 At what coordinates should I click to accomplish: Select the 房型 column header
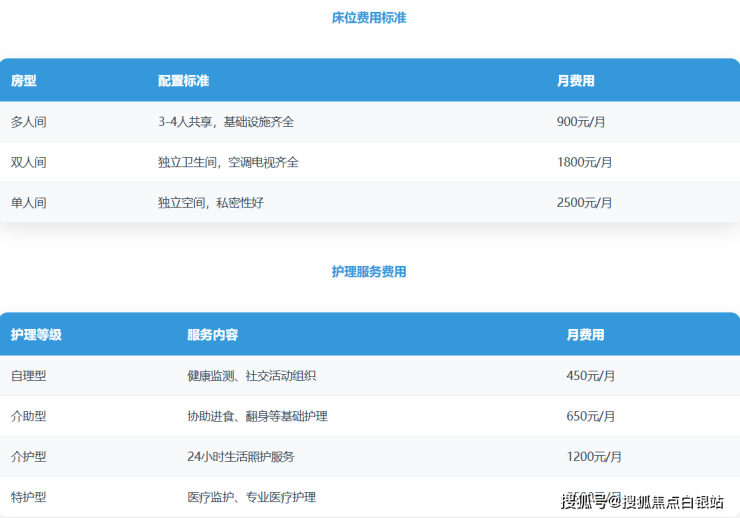click(x=24, y=81)
